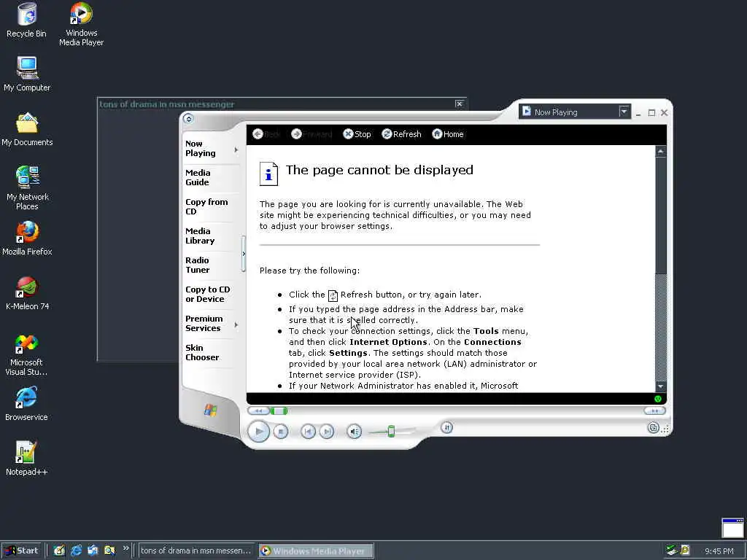747x560 pixels.
Task: Close the 'tons of drama in msn messenger' window
Action: [x=460, y=104]
